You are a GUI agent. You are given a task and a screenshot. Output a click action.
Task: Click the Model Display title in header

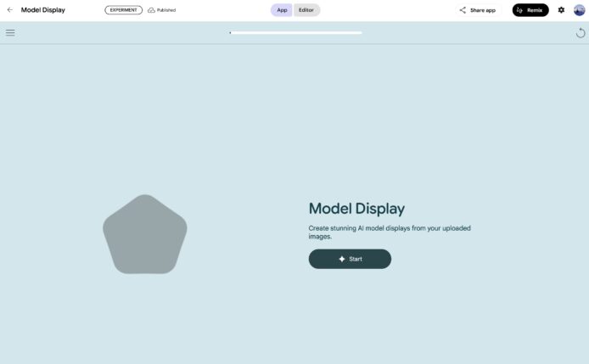[x=42, y=10]
